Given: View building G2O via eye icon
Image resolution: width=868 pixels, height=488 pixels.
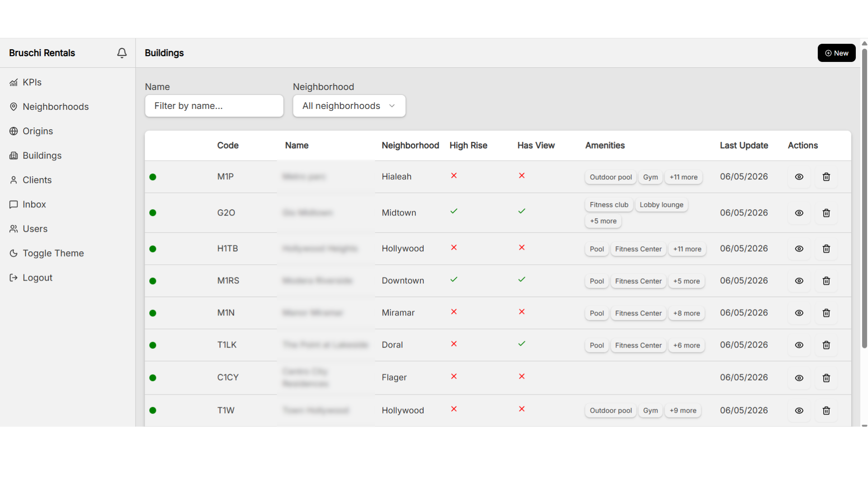Looking at the screenshot, I should click(x=799, y=213).
